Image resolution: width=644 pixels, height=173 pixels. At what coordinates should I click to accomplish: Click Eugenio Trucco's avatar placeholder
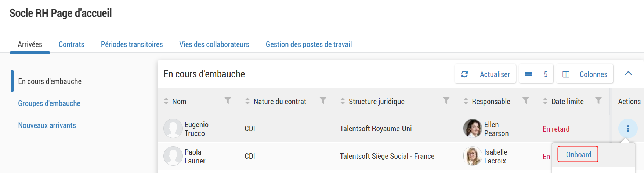173,128
